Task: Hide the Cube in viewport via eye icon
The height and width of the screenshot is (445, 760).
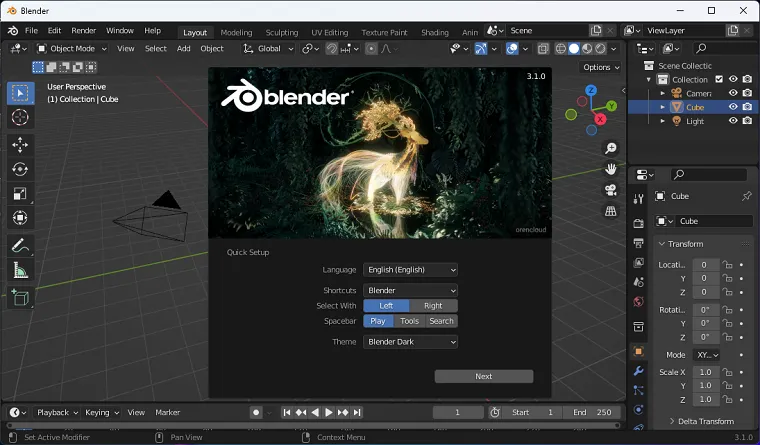Action: [733, 107]
